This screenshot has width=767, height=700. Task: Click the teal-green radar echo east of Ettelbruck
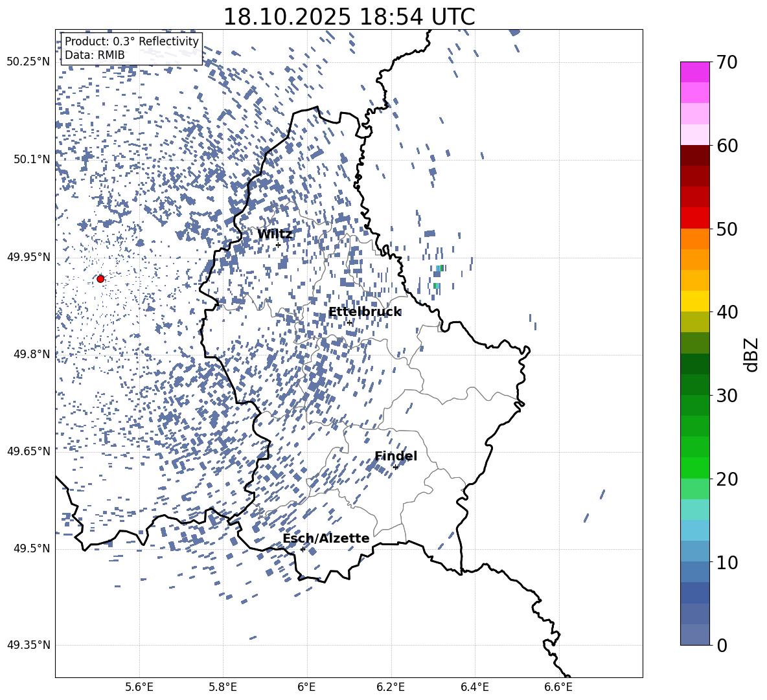click(x=437, y=286)
